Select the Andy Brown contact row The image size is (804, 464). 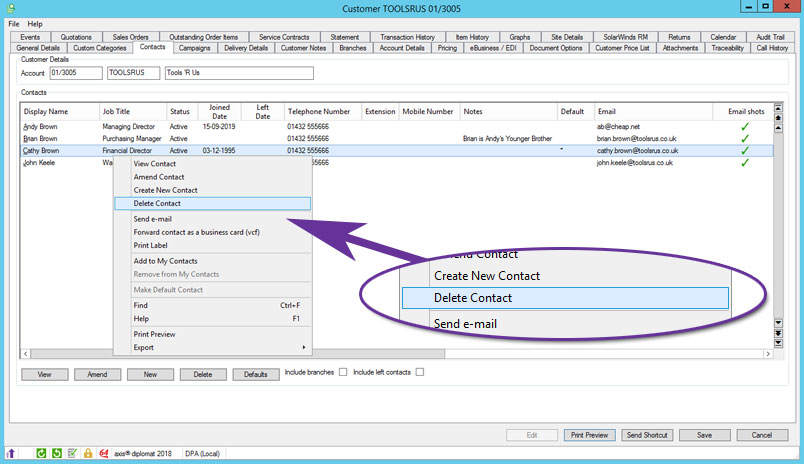(x=397, y=127)
